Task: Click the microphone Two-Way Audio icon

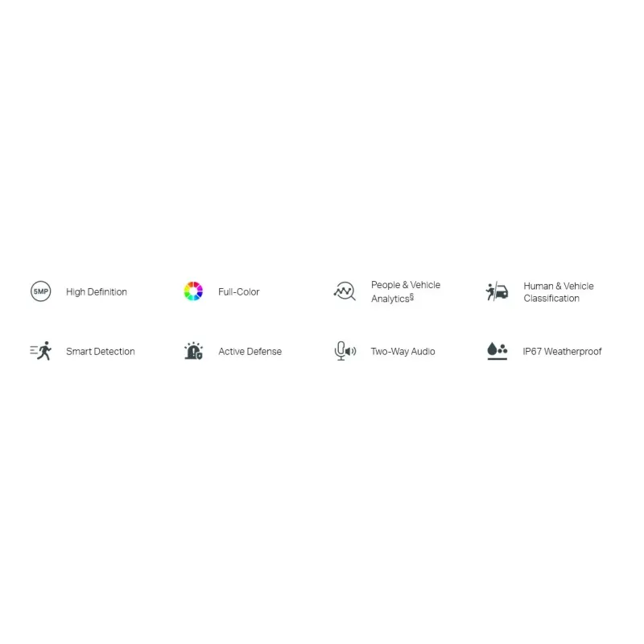Action: click(x=345, y=351)
